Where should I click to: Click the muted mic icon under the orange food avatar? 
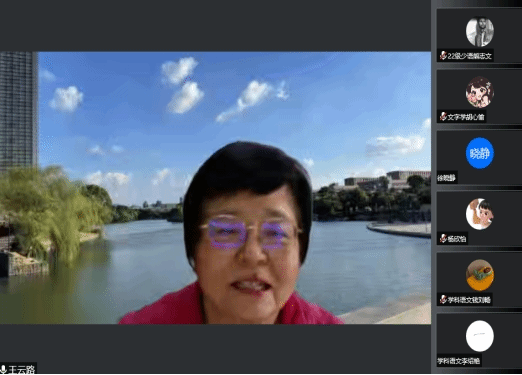tap(443, 300)
